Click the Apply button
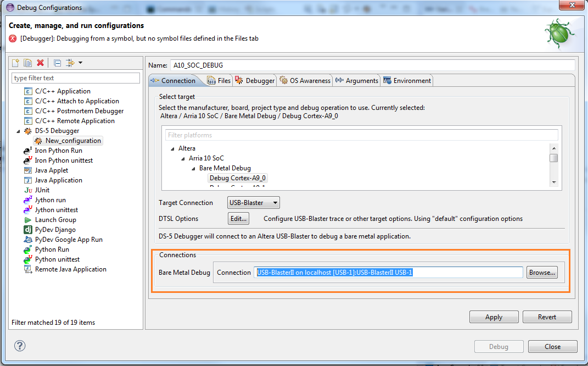This screenshot has height=366, width=588. [494, 317]
